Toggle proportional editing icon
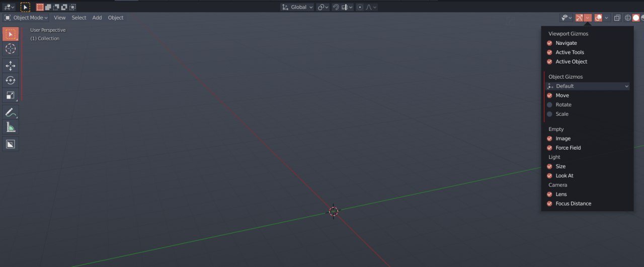Screen dimensions: 644x267 click(360, 7)
